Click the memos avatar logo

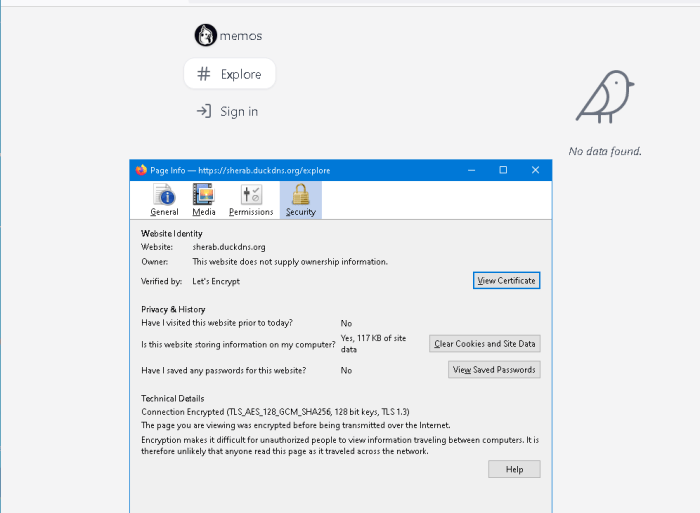205,36
